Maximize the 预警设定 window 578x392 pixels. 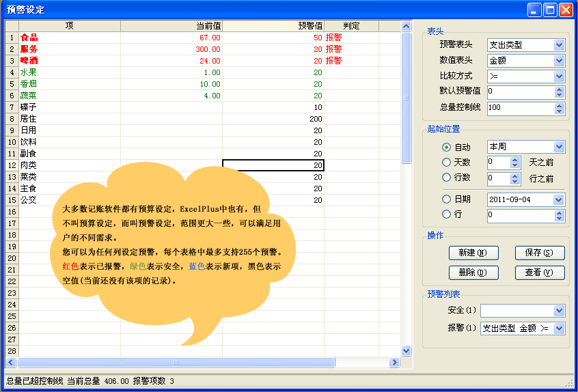(550, 10)
